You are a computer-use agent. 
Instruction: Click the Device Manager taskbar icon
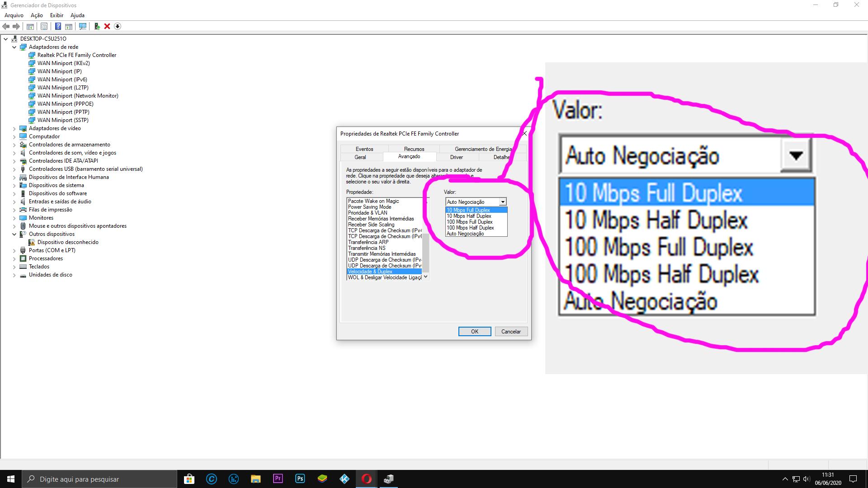click(388, 479)
